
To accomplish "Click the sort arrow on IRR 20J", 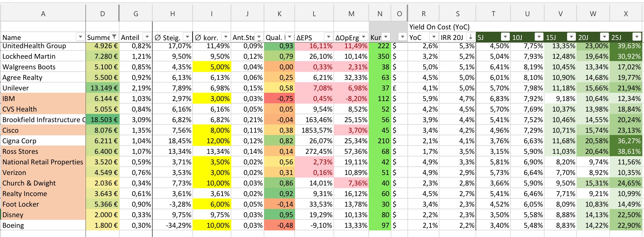I will (x=471, y=37).
